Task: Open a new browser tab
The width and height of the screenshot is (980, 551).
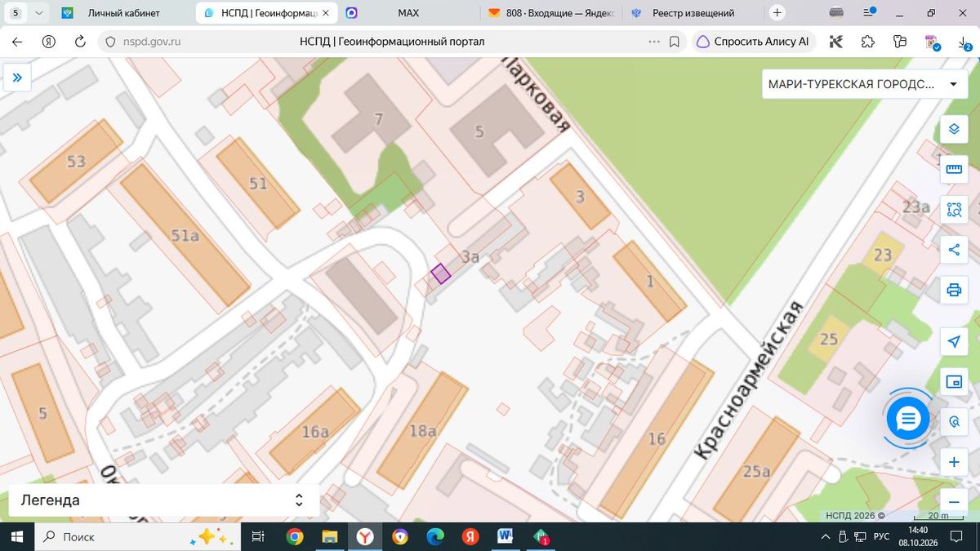Action: (777, 13)
